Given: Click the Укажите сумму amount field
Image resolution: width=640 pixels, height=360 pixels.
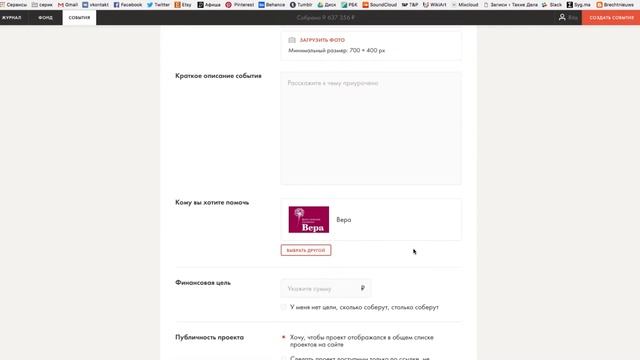Looking at the screenshot, I should click(x=326, y=289).
